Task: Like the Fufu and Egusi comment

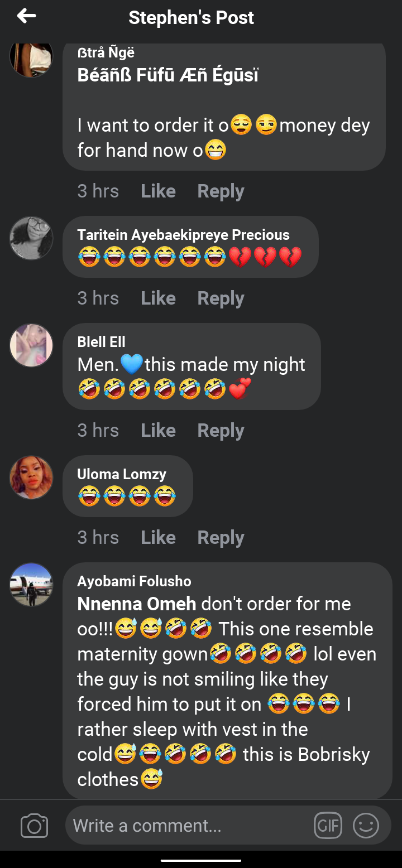Action: click(158, 191)
